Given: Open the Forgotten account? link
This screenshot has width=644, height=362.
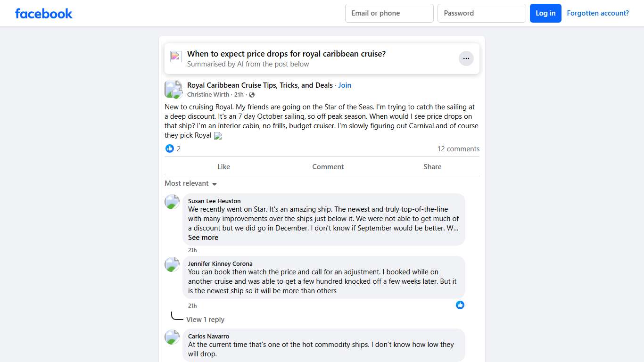Looking at the screenshot, I should [x=598, y=13].
